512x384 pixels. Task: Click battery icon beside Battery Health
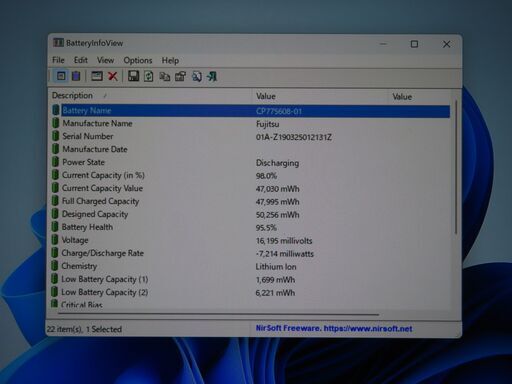(x=55, y=227)
